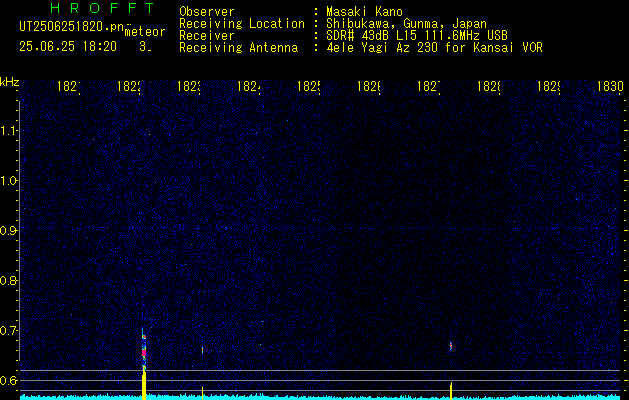Click the 1826 time axis label

[369, 86]
